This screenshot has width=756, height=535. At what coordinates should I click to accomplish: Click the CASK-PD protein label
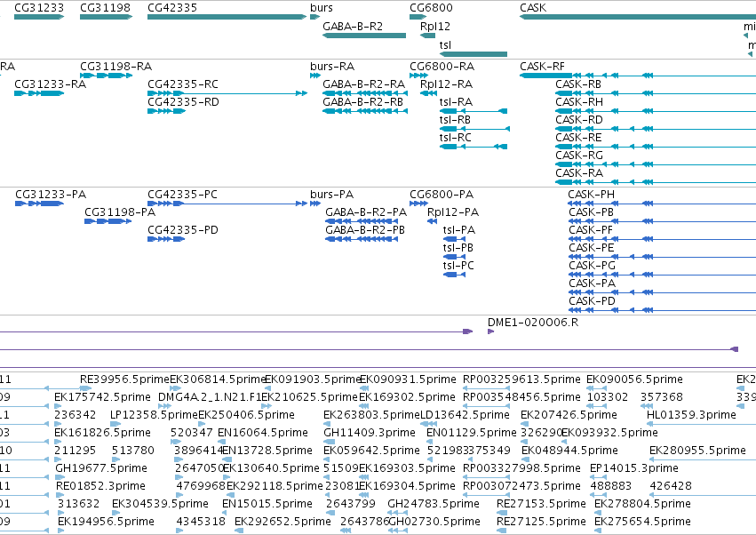[592, 301]
